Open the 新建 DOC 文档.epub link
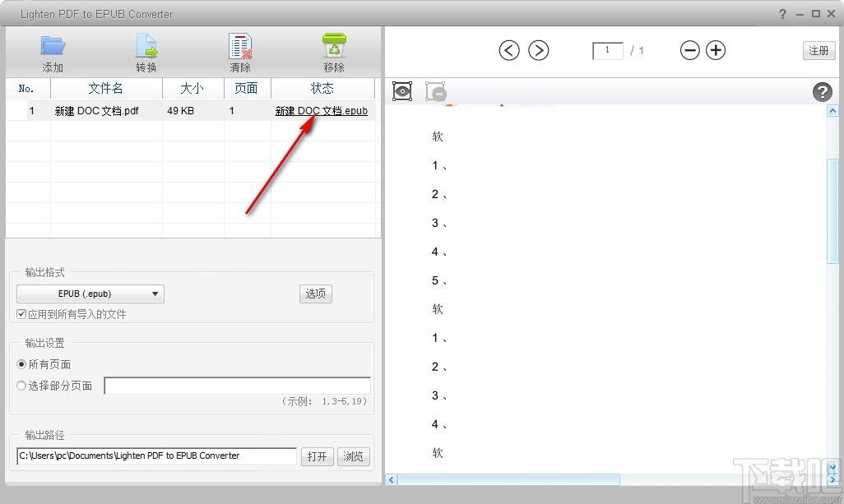Viewport: 844px width, 504px height. click(x=322, y=111)
